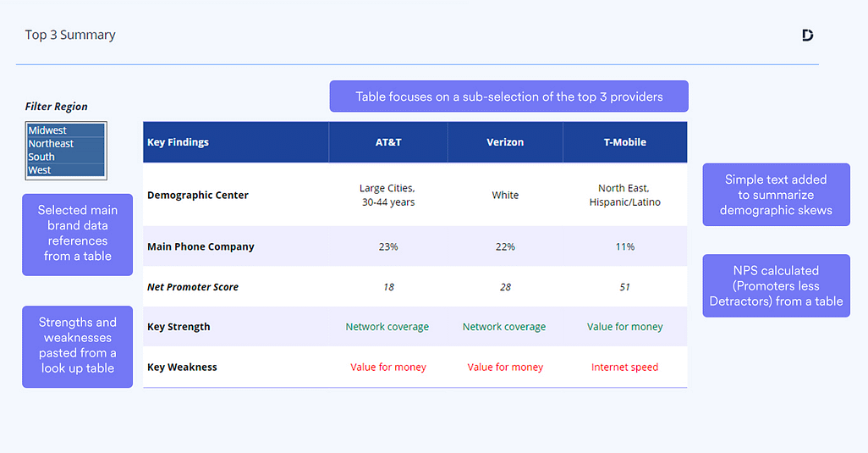Screen dimensions: 868x453
Task: Choose South region filter option
Action: 41,157
